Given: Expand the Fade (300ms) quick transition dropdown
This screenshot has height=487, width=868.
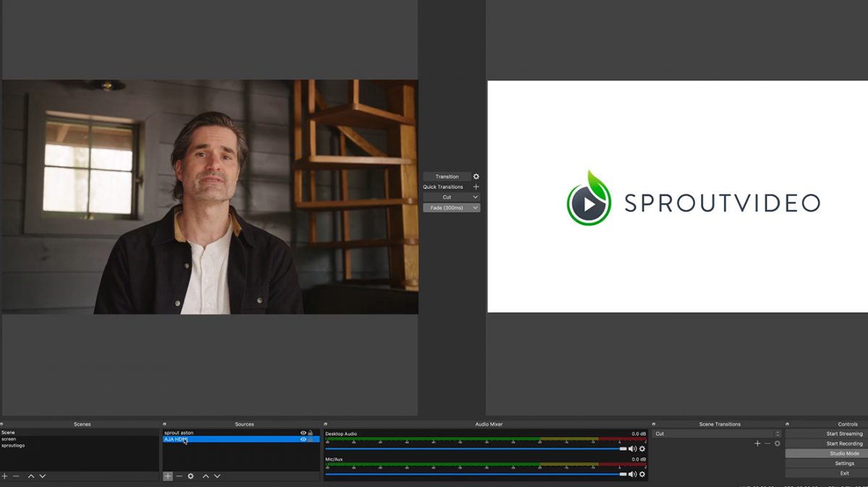Looking at the screenshot, I should (x=475, y=208).
